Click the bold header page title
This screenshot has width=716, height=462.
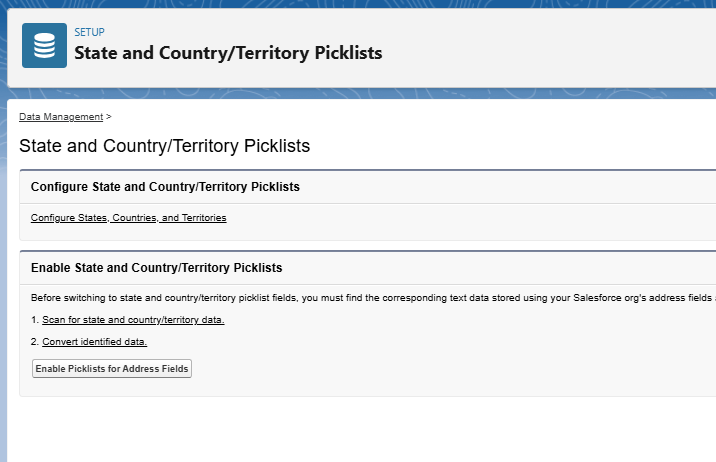[228, 53]
